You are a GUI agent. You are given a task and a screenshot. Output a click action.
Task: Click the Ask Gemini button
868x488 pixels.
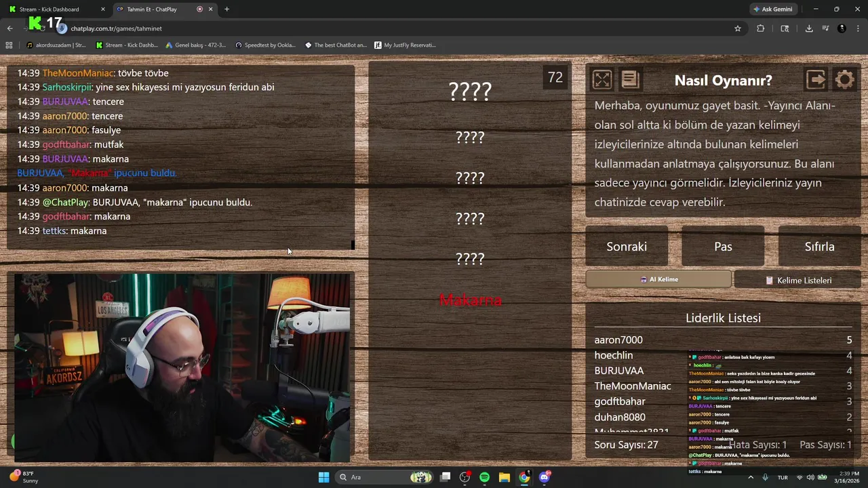coord(772,9)
